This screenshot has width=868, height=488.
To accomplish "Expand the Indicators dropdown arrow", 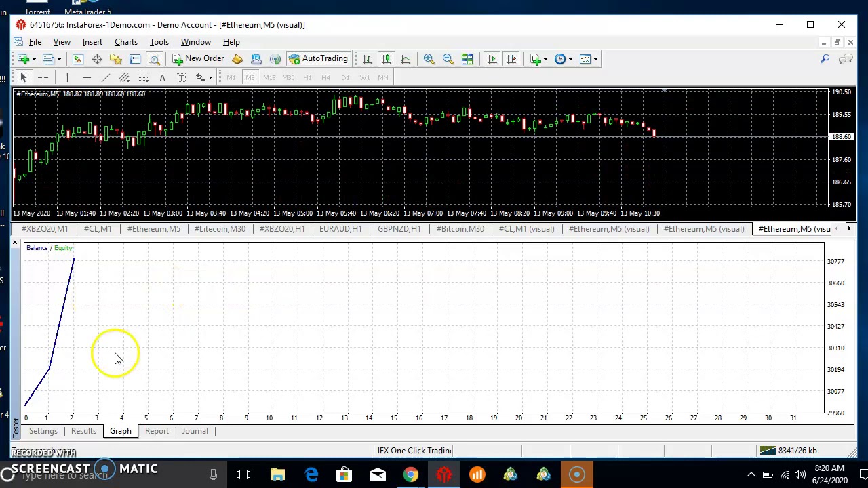I will 545,59.
